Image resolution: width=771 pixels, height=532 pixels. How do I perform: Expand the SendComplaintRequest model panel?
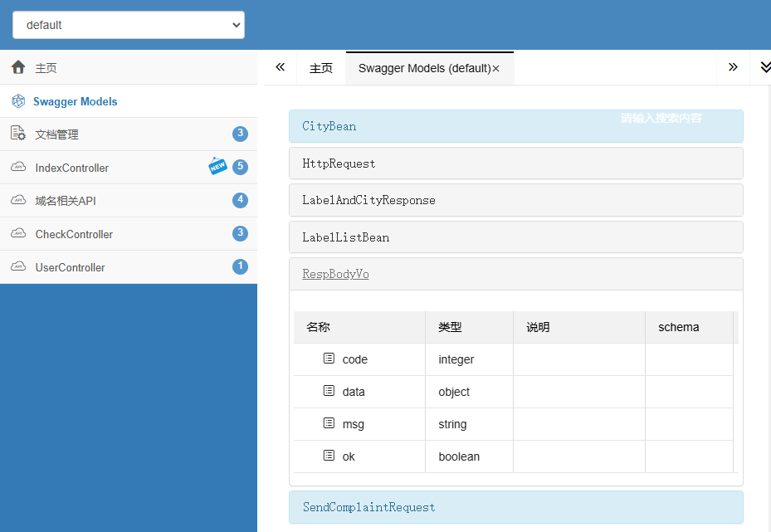(368, 507)
